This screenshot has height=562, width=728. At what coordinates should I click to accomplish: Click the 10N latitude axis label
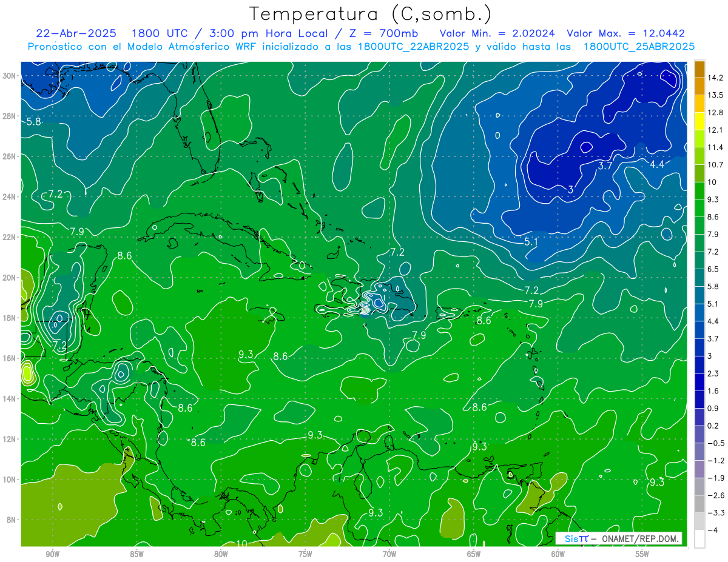tap(10, 480)
